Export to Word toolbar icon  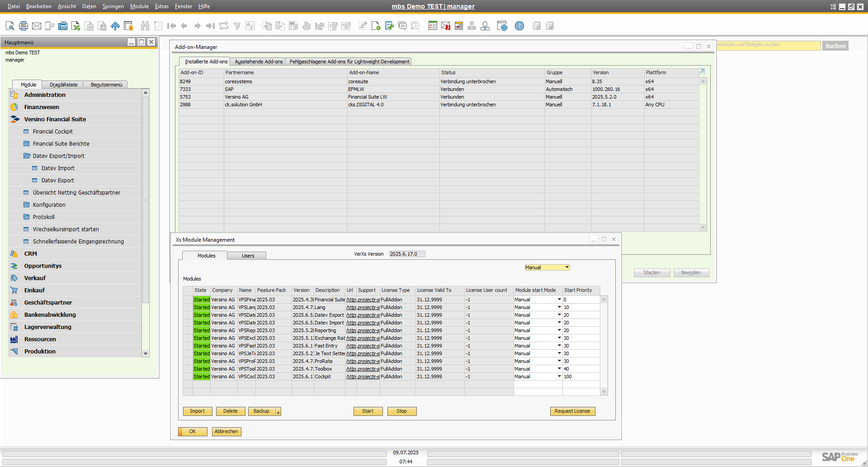coord(90,26)
